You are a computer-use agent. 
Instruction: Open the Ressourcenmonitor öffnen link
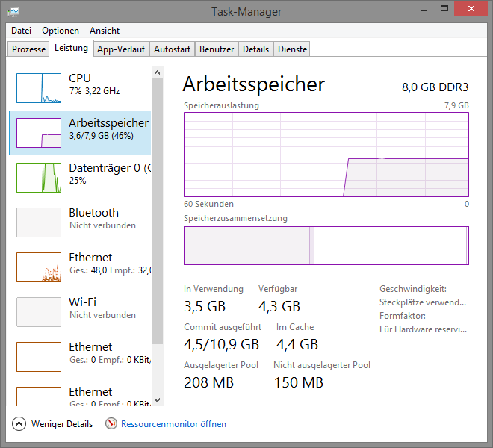click(x=173, y=424)
